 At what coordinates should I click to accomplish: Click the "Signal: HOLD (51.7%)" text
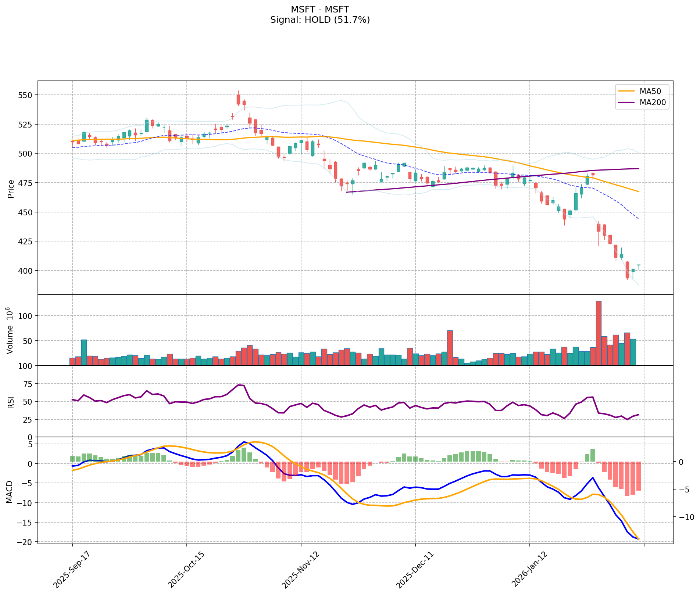320,20
